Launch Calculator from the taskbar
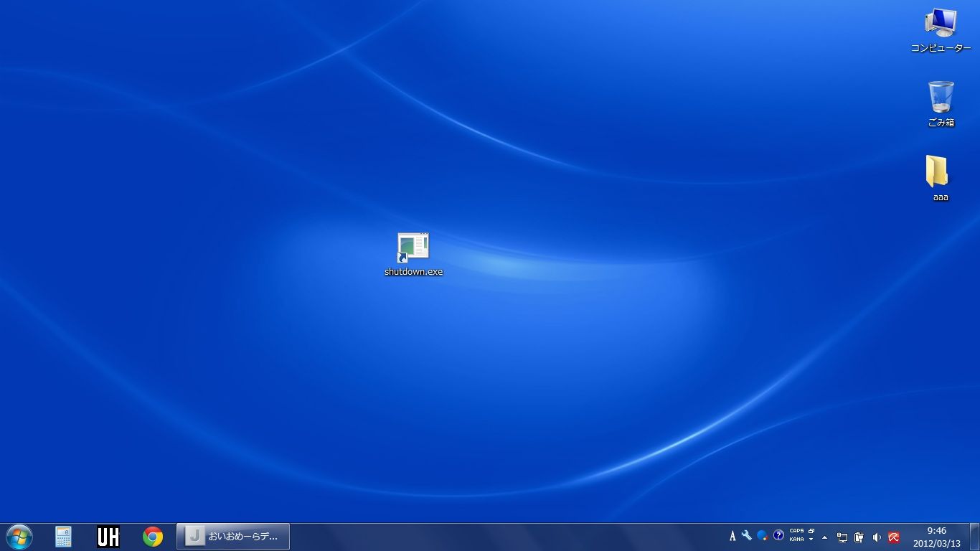 tap(64, 537)
